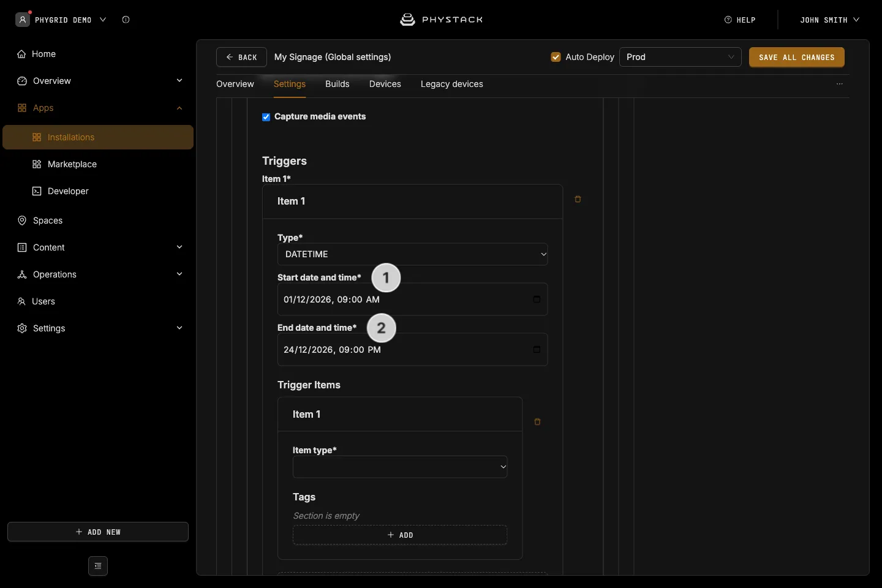Click Add New in sidebar
This screenshot has height=588, width=882.
(98, 532)
